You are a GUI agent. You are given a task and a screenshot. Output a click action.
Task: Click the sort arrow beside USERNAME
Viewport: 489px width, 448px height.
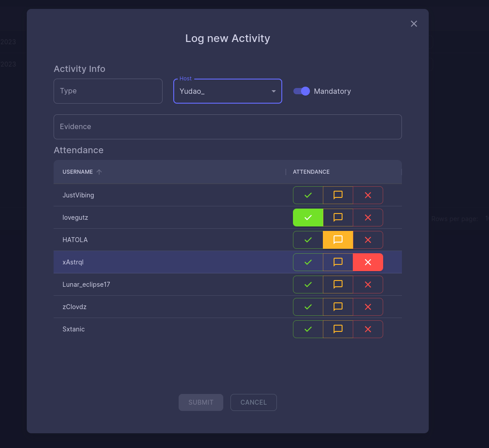(99, 172)
